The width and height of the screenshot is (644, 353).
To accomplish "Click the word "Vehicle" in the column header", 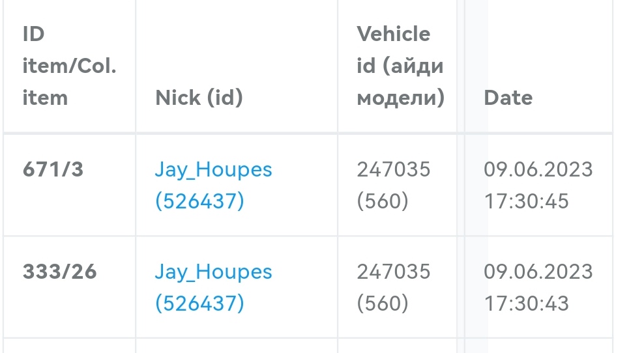I will (x=394, y=34).
